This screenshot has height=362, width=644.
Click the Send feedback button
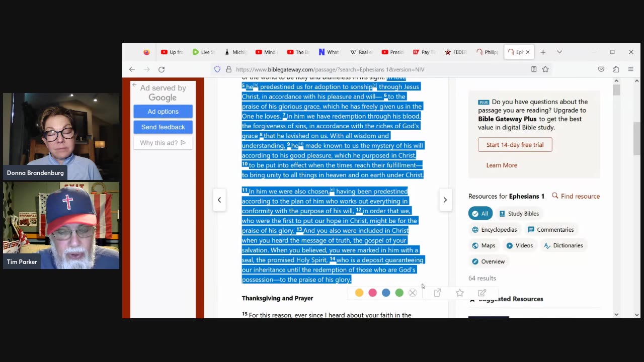coord(163,127)
